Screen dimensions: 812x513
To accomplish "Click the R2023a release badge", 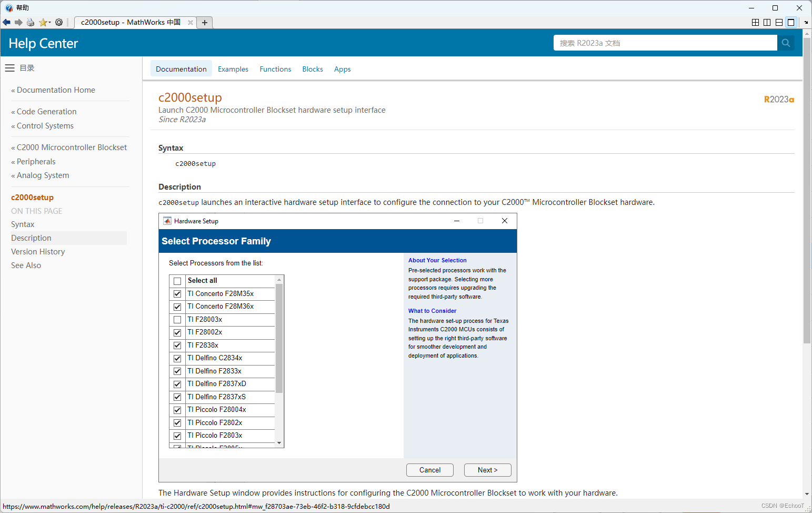I will pyautogui.click(x=779, y=100).
